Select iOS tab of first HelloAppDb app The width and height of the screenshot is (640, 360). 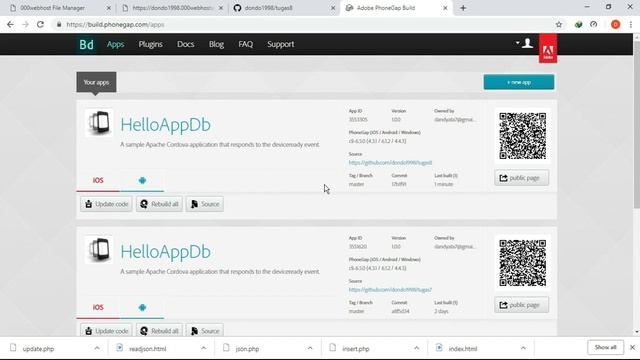[x=98, y=180]
